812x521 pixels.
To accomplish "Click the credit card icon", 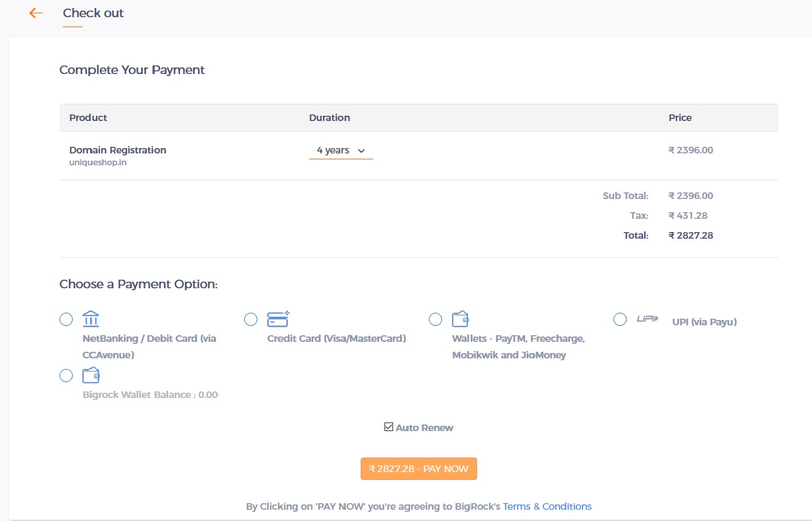I will point(278,319).
